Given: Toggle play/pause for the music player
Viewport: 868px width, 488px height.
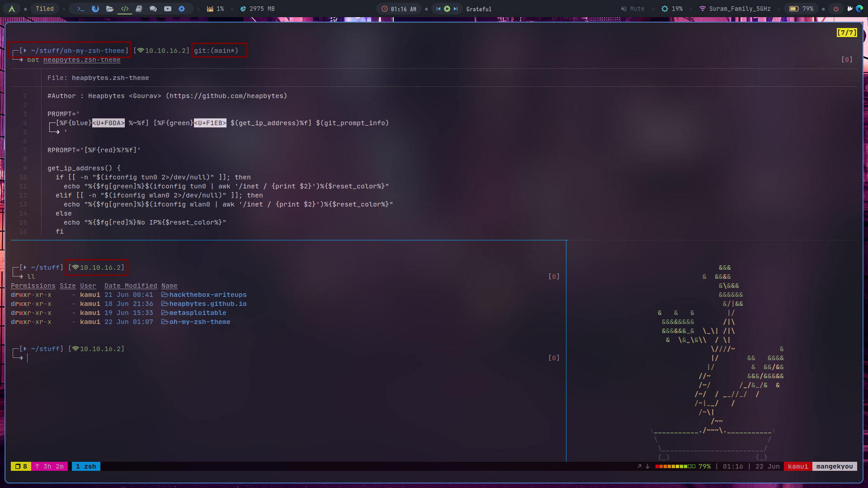Looking at the screenshot, I should [x=447, y=9].
